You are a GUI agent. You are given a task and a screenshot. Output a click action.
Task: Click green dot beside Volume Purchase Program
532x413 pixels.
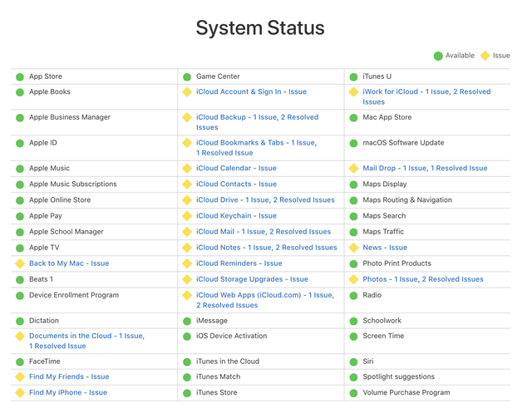[x=354, y=393]
